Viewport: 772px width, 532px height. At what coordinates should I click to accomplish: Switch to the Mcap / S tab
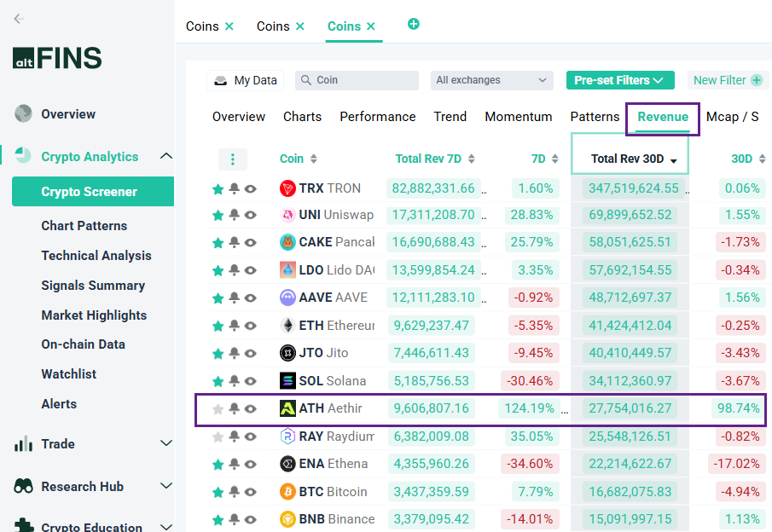coord(732,117)
